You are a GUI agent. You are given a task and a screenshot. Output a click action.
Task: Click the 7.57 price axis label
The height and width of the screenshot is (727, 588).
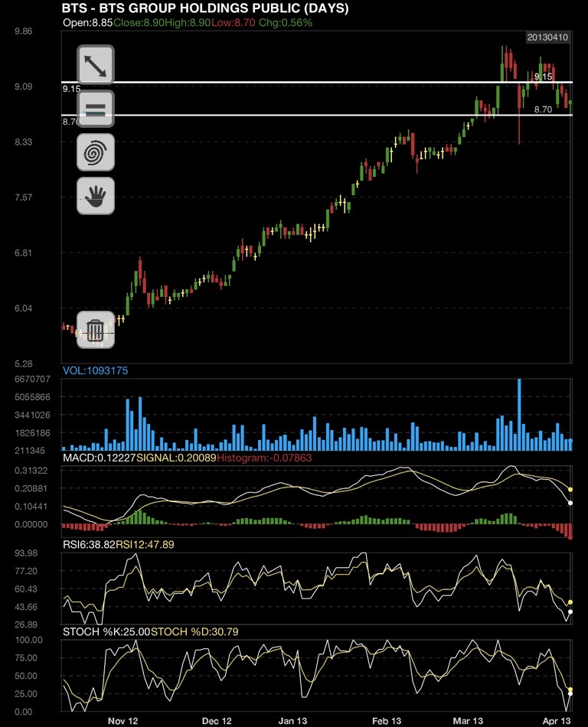23,197
